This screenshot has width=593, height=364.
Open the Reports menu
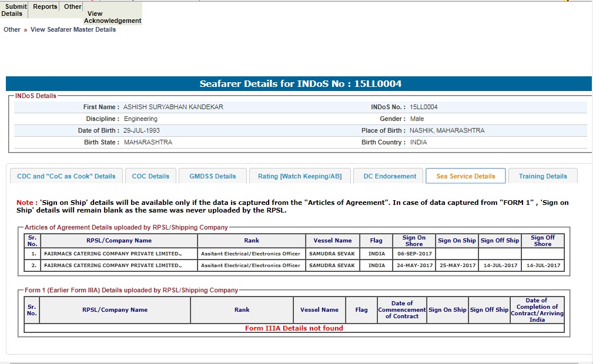click(x=45, y=7)
